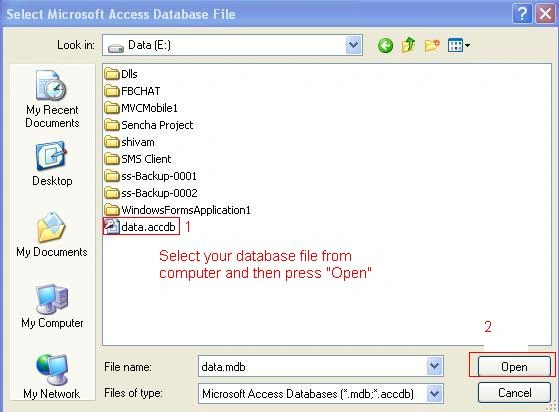
Task: Open My Documents location
Action: (52, 235)
